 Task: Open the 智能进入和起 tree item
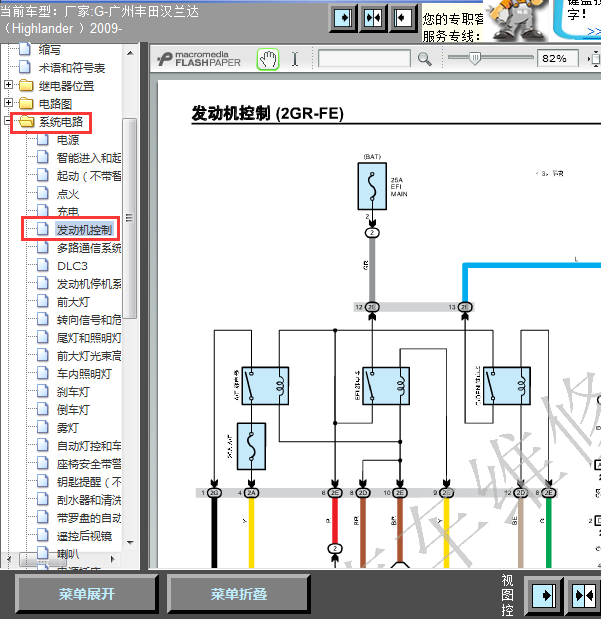pyautogui.click(x=89, y=158)
